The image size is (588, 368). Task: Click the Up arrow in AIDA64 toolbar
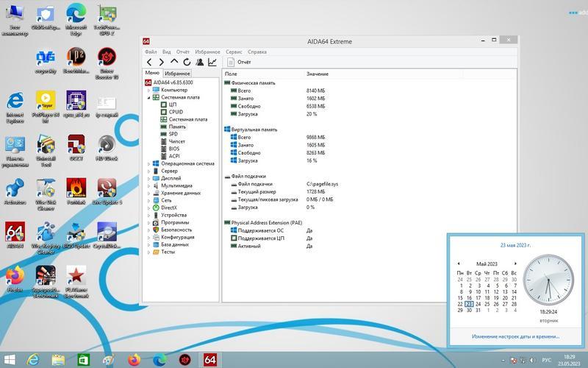click(174, 63)
